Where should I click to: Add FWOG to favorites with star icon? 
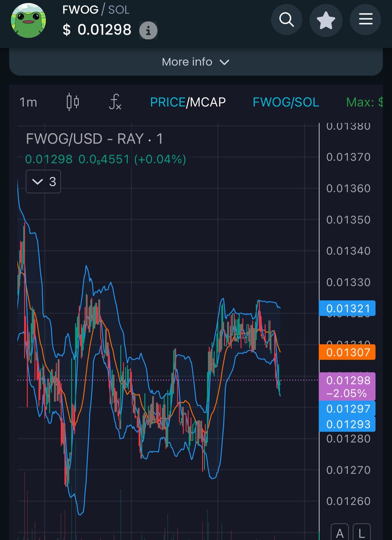(326, 20)
